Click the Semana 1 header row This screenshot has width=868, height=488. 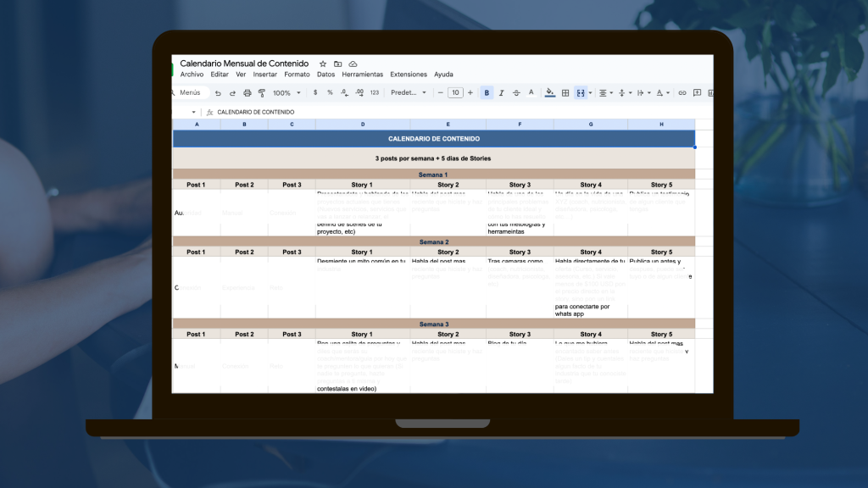click(434, 175)
